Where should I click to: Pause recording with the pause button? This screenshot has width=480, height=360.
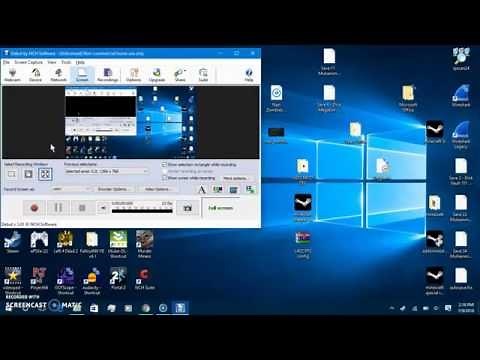click(x=58, y=208)
